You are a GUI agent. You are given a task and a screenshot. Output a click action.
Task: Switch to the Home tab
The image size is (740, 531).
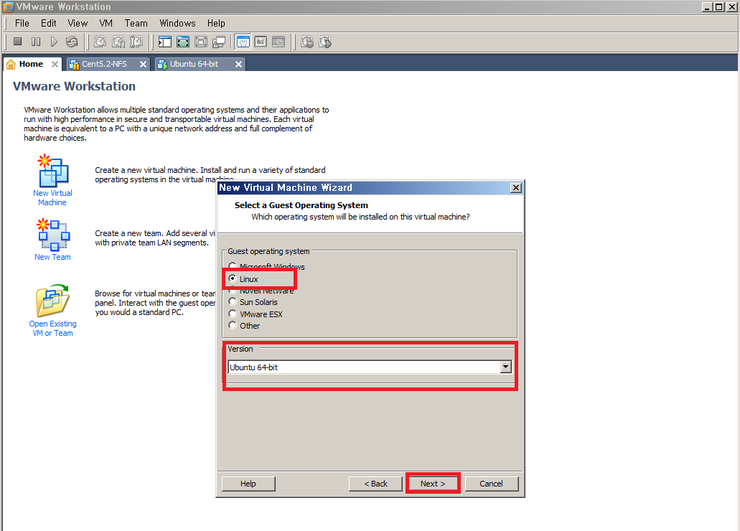[31, 64]
